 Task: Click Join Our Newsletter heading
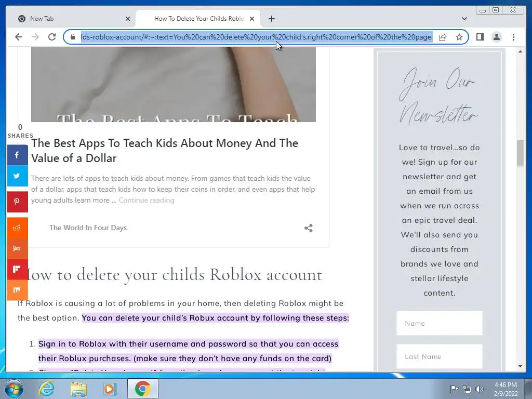439,96
